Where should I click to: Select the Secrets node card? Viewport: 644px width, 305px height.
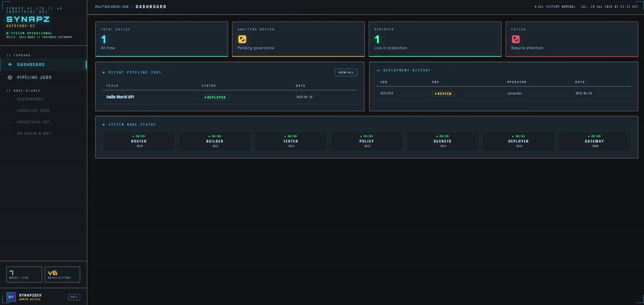point(443,141)
